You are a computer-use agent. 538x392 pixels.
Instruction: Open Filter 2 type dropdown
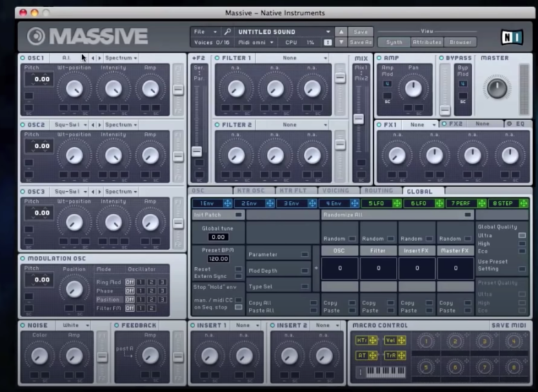tap(292, 125)
